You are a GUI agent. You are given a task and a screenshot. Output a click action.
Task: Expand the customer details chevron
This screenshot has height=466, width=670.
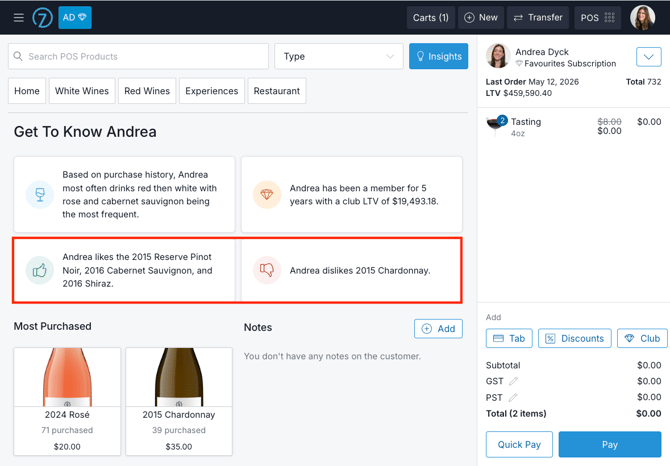tap(649, 57)
